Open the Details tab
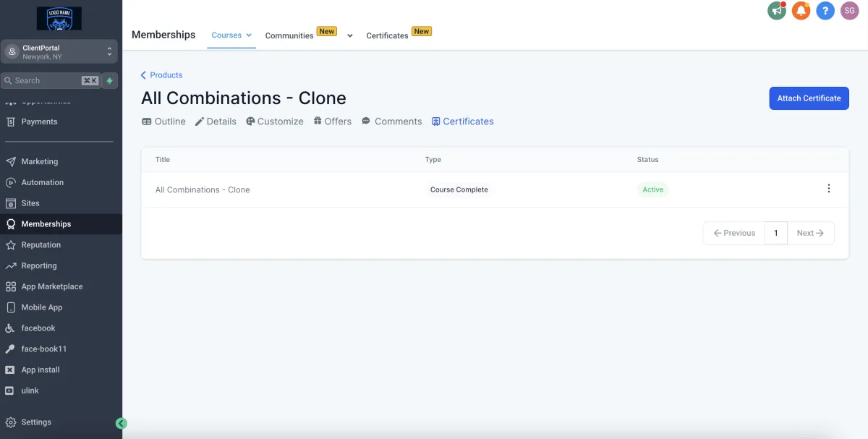This screenshot has height=439, width=868. point(216,122)
